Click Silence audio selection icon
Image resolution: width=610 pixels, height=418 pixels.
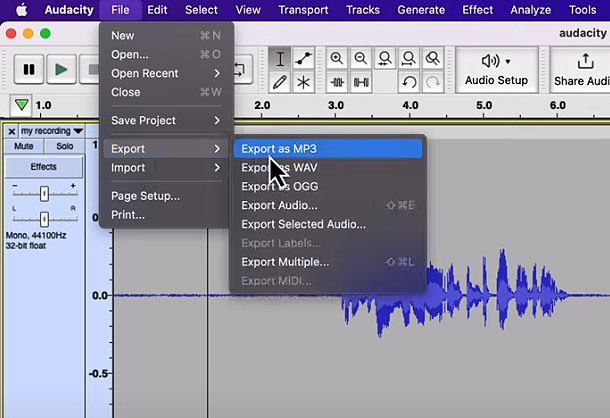pos(361,82)
